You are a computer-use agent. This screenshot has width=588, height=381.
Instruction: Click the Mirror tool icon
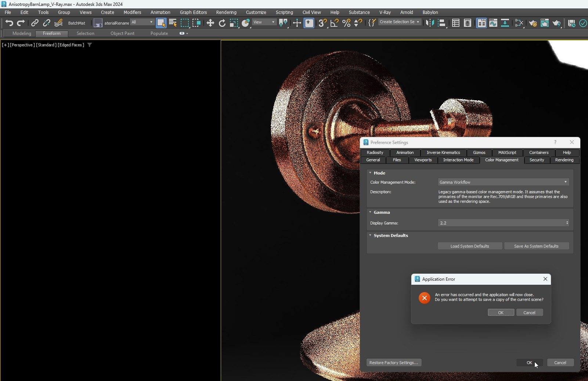coord(430,23)
